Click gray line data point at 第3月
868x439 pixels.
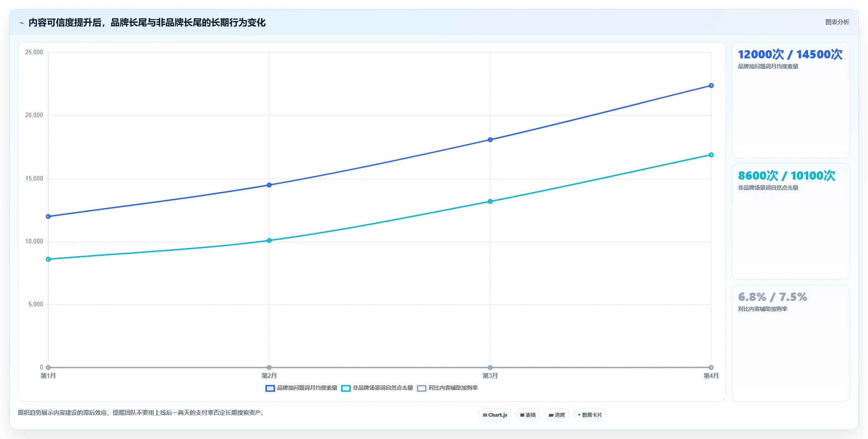[x=490, y=367]
